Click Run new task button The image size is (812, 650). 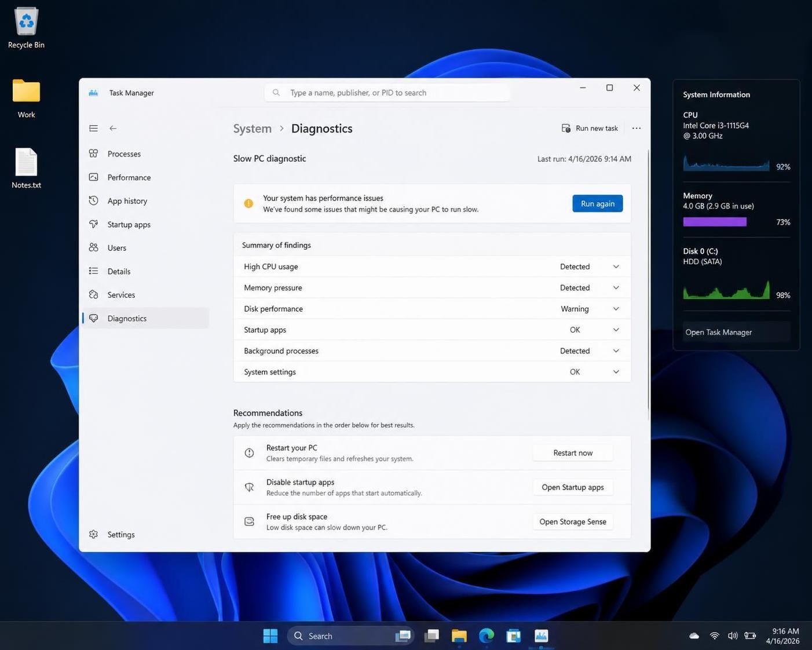[x=590, y=128]
